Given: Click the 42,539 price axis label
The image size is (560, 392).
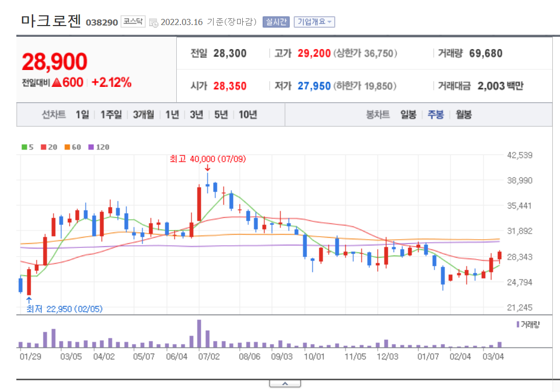Looking at the screenshot, I should point(520,155).
